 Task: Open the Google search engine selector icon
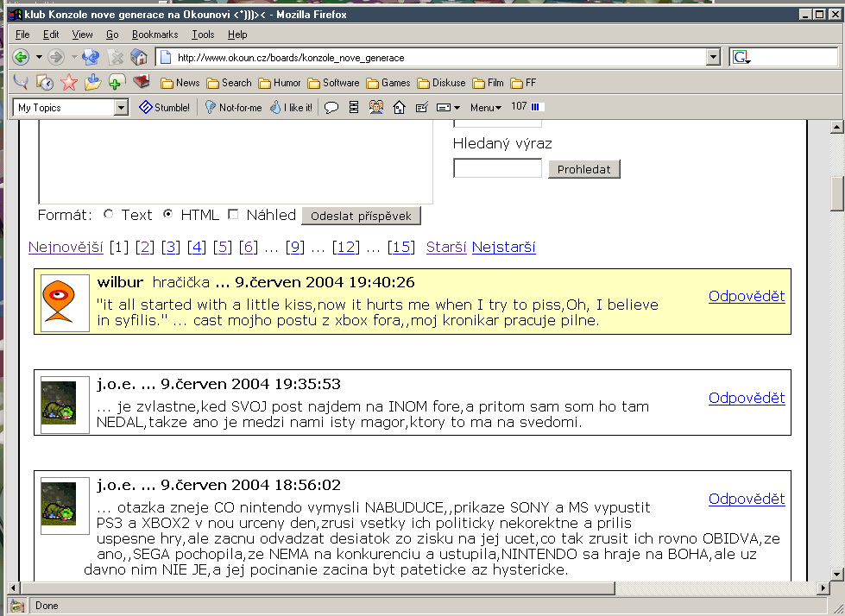click(741, 57)
